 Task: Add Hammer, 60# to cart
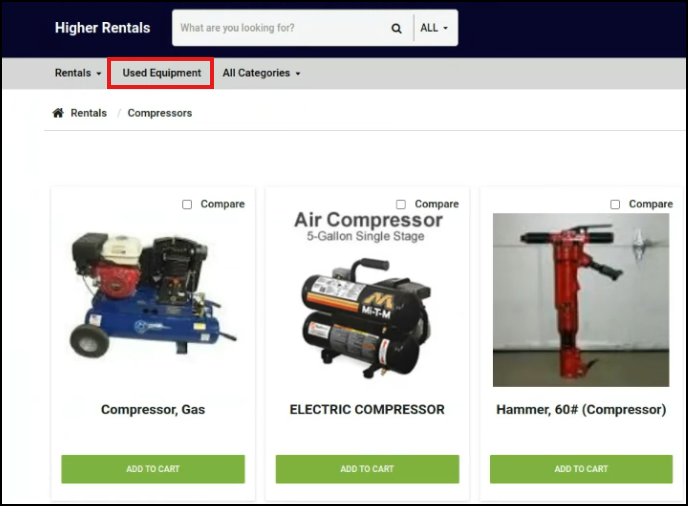tap(581, 469)
